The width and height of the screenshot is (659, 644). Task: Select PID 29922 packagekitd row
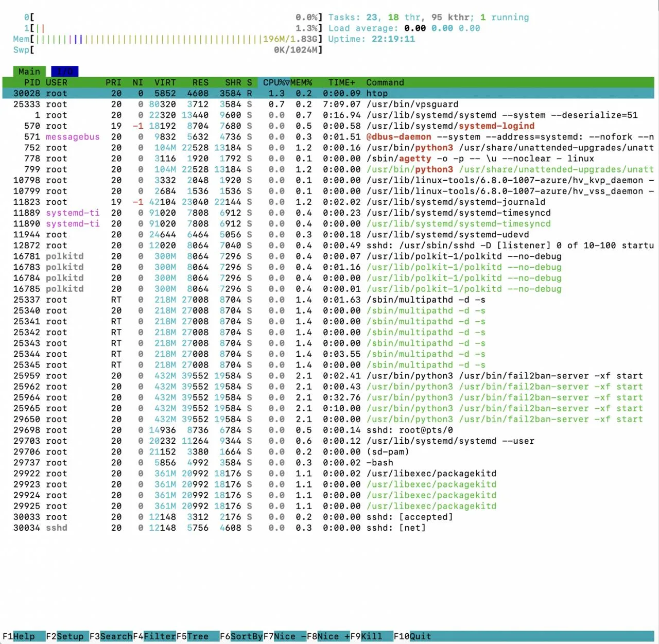328,474
